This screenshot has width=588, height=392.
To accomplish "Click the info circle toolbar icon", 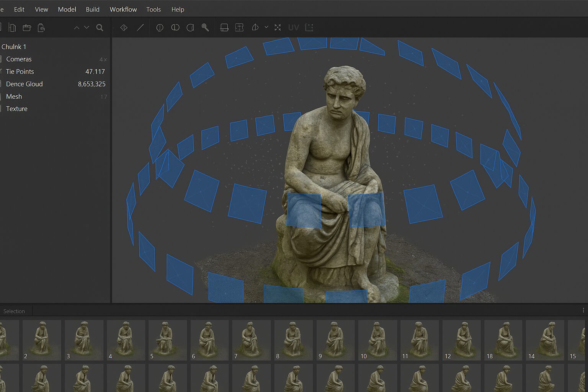I will pyautogui.click(x=160, y=28).
